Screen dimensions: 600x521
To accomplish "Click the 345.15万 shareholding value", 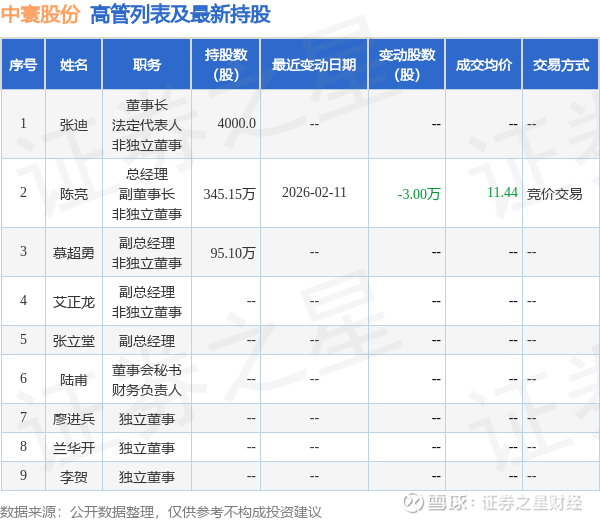I will click(x=229, y=194).
